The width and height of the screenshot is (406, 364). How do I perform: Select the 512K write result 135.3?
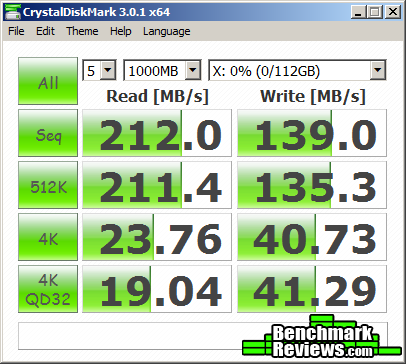click(x=312, y=185)
